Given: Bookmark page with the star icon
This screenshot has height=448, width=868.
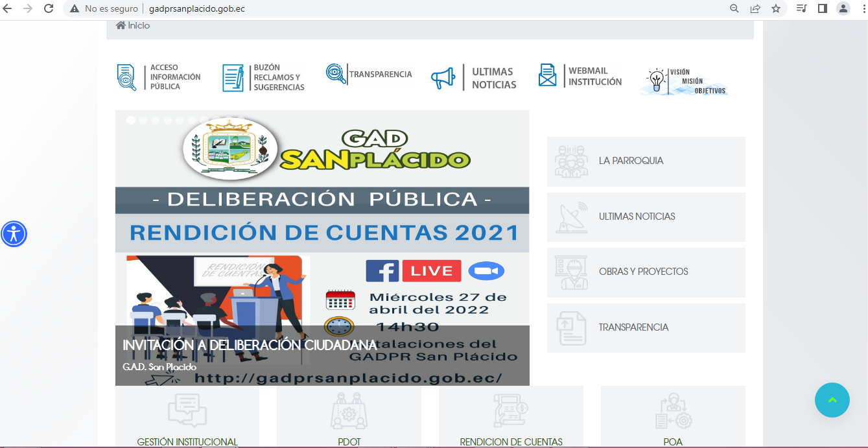Looking at the screenshot, I should (x=775, y=8).
